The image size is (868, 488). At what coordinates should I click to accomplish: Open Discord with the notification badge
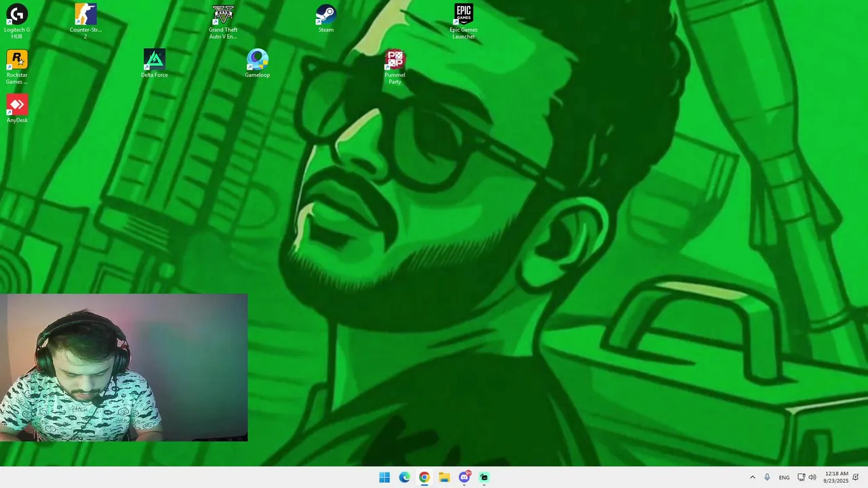tap(465, 477)
